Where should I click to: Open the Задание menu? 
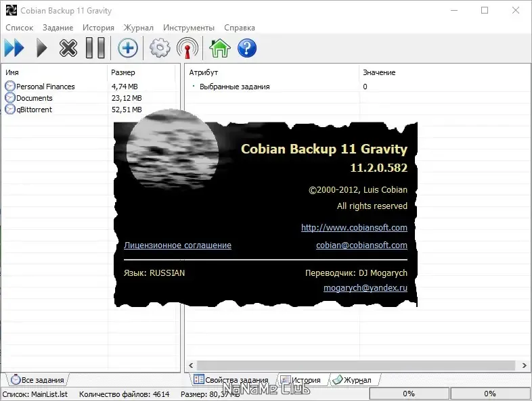58,28
